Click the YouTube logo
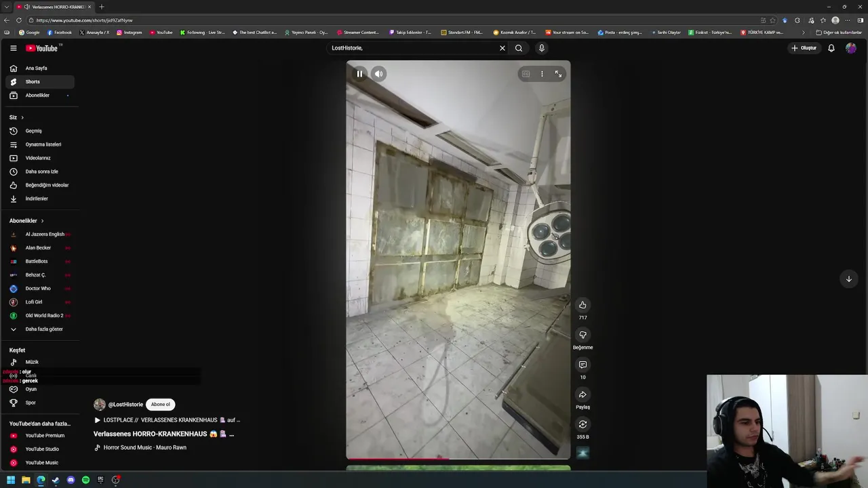The image size is (868, 488). [x=43, y=48]
